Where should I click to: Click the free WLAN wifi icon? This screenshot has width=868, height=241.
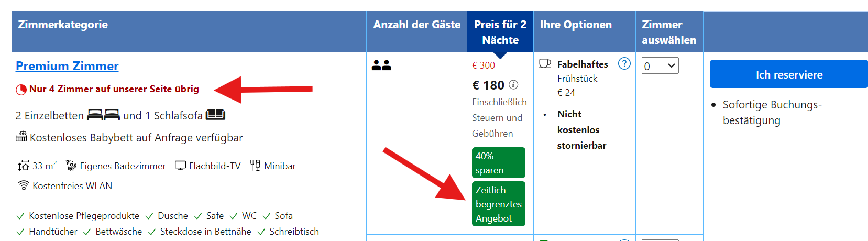pyautogui.click(x=24, y=185)
